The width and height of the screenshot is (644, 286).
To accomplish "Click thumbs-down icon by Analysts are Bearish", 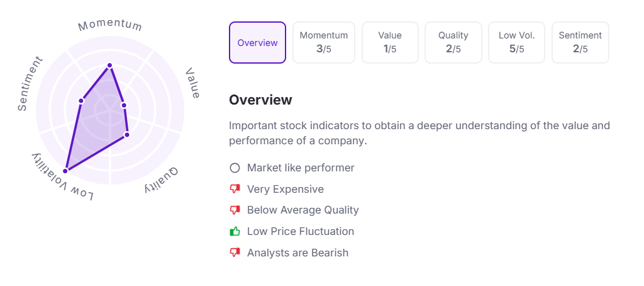I will click(235, 253).
